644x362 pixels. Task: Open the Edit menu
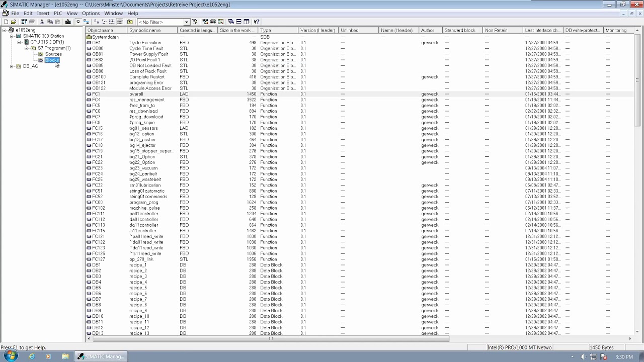click(28, 13)
